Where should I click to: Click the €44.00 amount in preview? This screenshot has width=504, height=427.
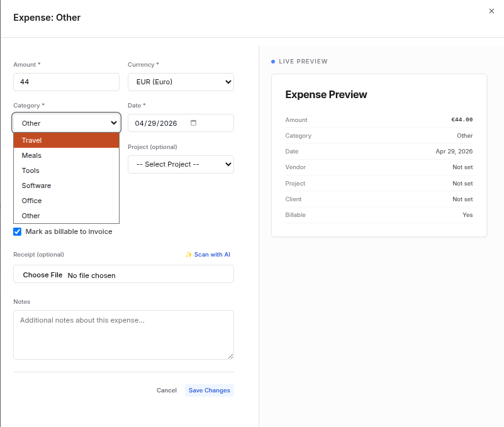click(x=462, y=119)
